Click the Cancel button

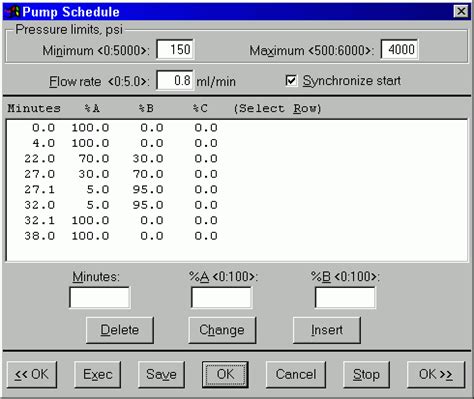pyautogui.click(x=296, y=375)
